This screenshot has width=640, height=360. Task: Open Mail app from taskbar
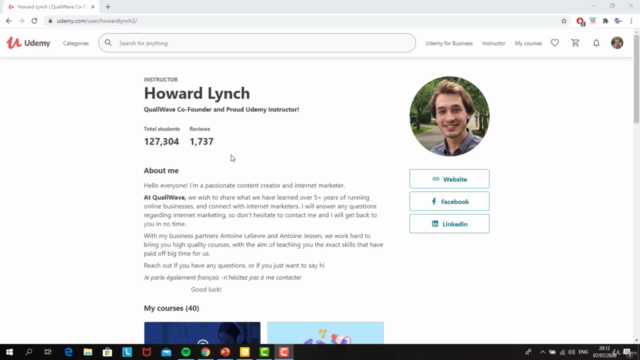[x=166, y=352]
